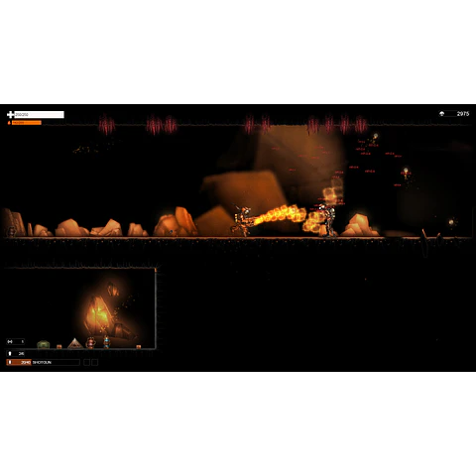Click the blue robot NPC in lower room

click(x=106, y=342)
